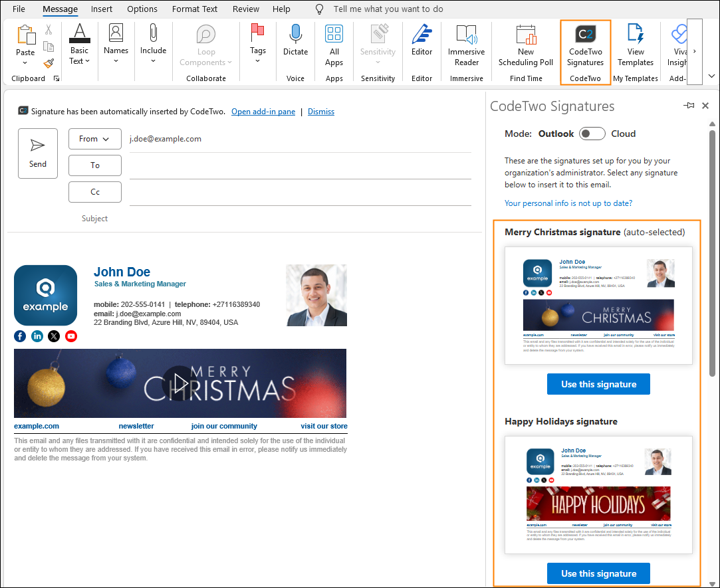This screenshot has width=720, height=588.
Task: Click the YouTube icon in signature
Action: 71,336
